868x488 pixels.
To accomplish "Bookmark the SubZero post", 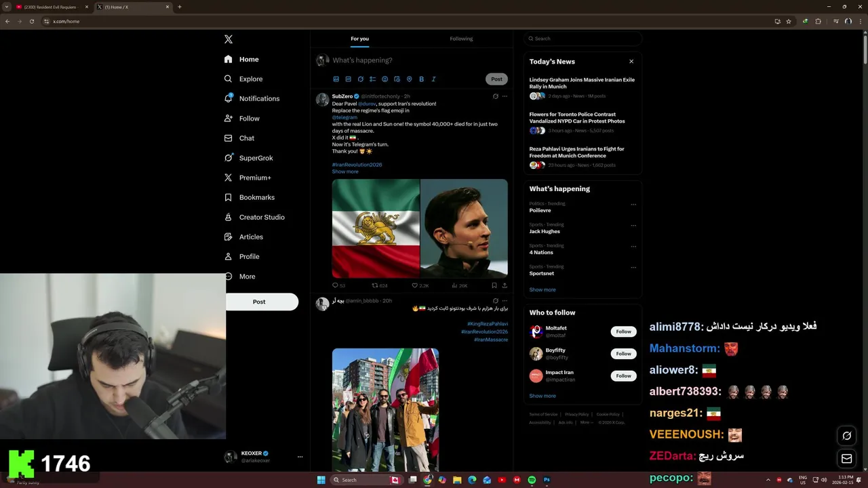I will (x=494, y=285).
